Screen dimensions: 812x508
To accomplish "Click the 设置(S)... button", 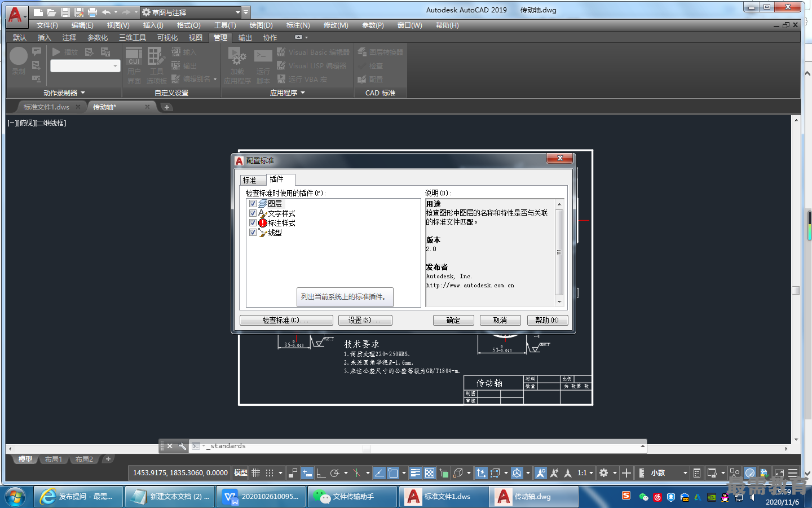I will (365, 320).
